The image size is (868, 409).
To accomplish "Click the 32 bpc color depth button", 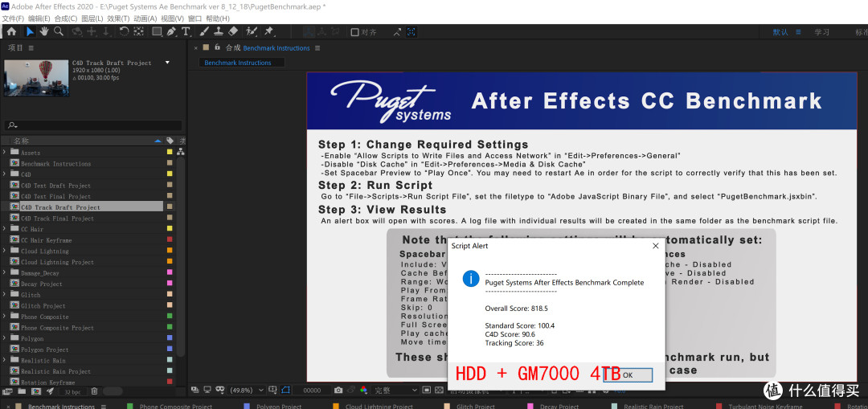I will click(72, 391).
